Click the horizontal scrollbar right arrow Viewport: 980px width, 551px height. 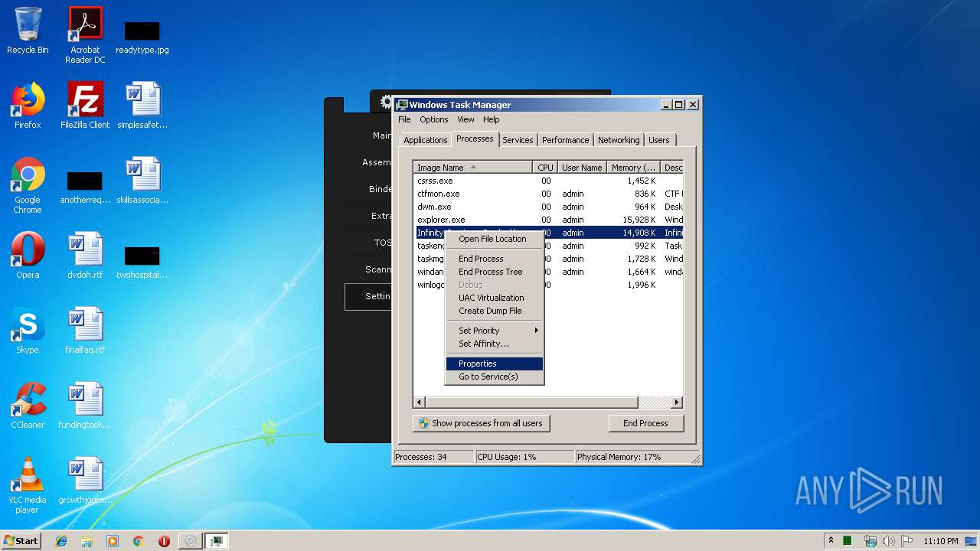point(676,402)
